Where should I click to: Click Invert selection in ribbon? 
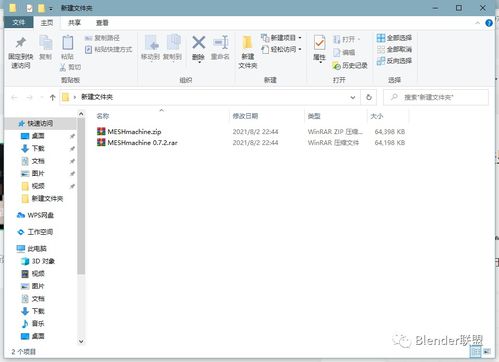[394, 61]
